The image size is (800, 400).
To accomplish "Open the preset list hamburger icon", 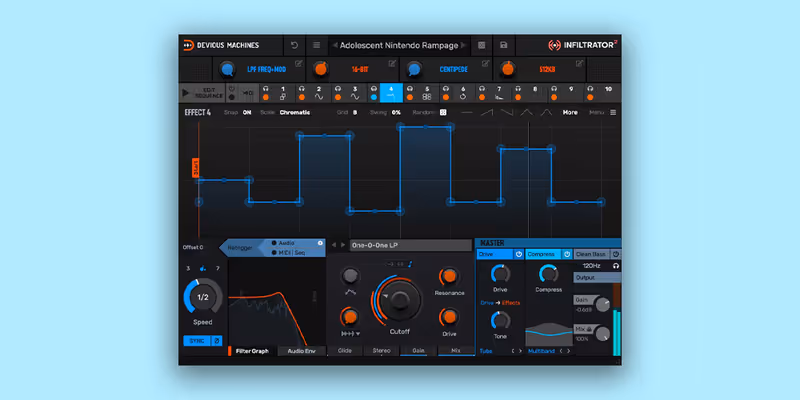I will pyautogui.click(x=316, y=45).
